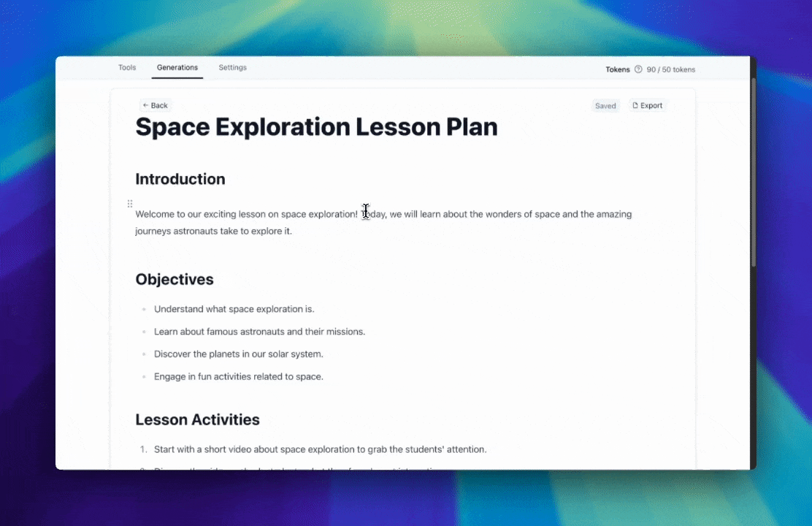Click the Objectives heading
The height and width of the screenshot is (526, 812).
(175, 279)
